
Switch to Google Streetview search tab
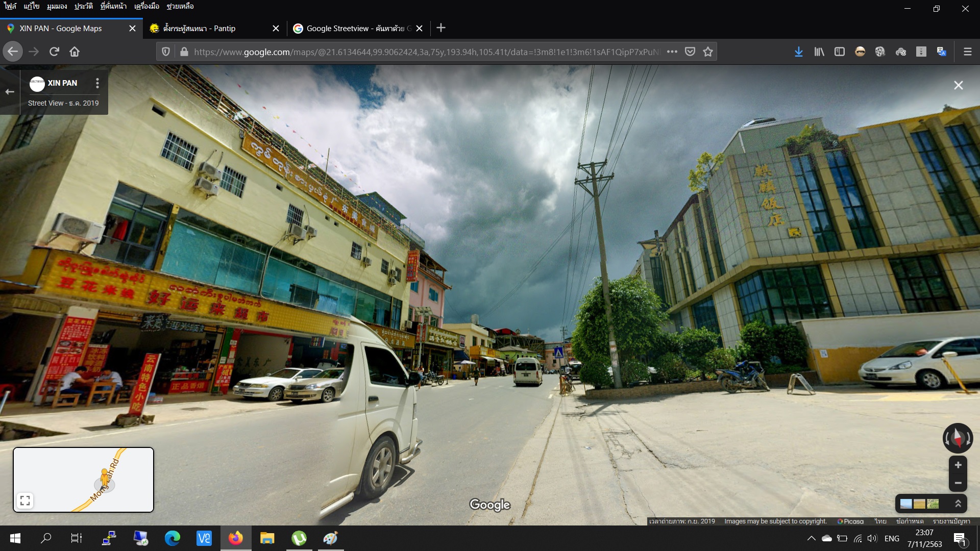[359, 29]
